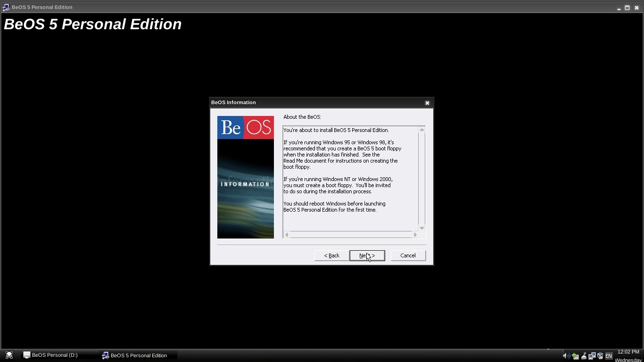The image size is (644, 362).
Task: Click the broom cleaner tray icon
Action: tap(584, 356)
